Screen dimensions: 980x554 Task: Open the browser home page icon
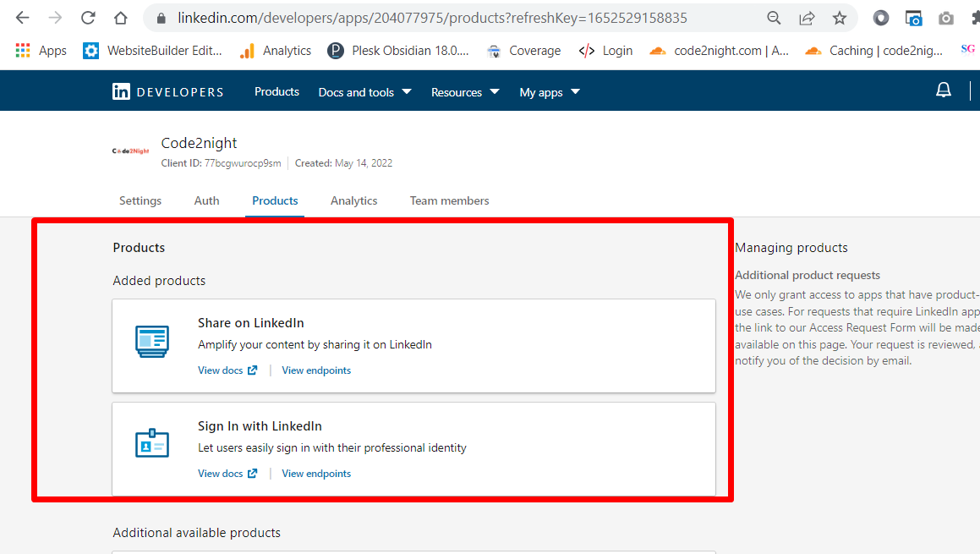coord(121,18)
